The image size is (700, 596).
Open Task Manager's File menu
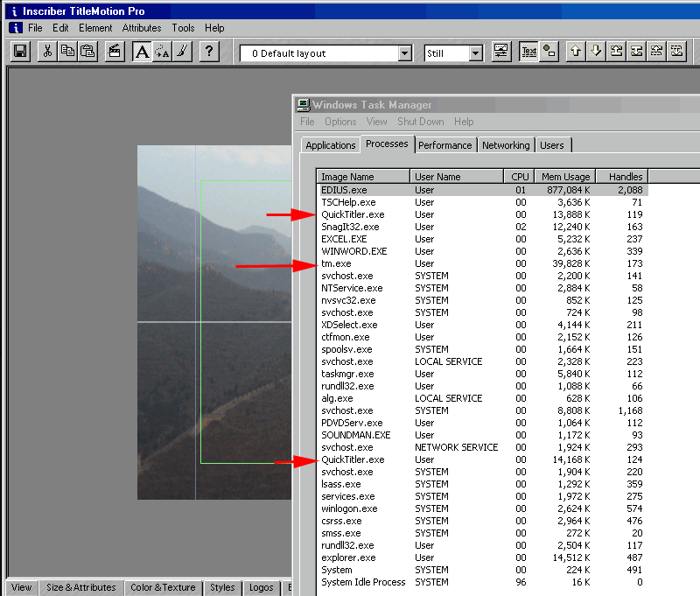point(307,122)
